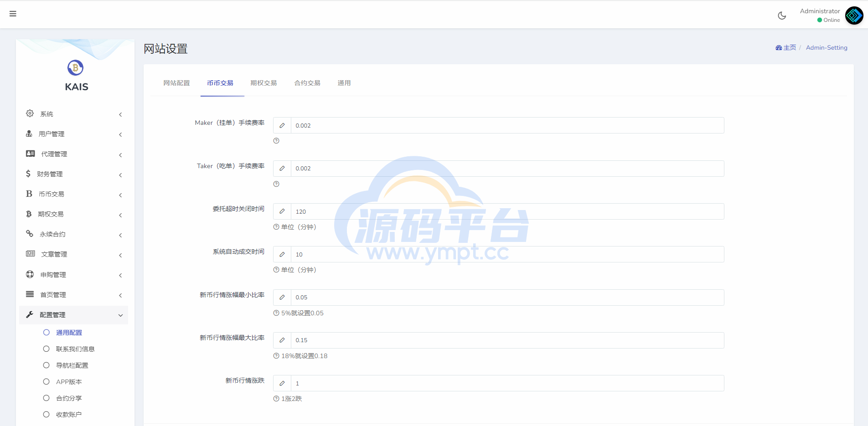The height and width of the screenshot is (426, 868).
Task: Click the Administrator user name
Action: 820,11
